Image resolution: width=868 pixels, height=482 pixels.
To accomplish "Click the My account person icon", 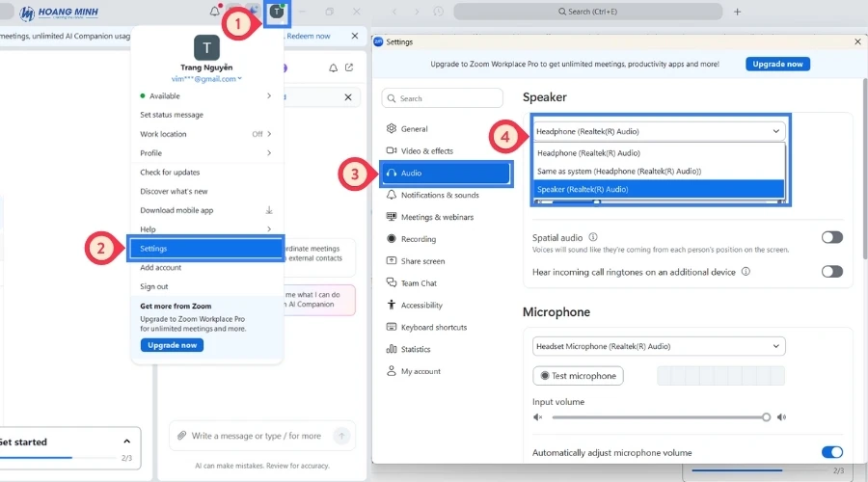I will (x=392, y=371).
